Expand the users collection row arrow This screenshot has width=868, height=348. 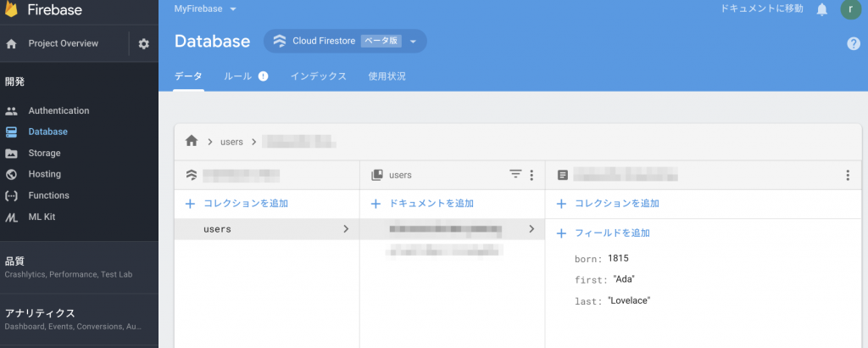346,229
